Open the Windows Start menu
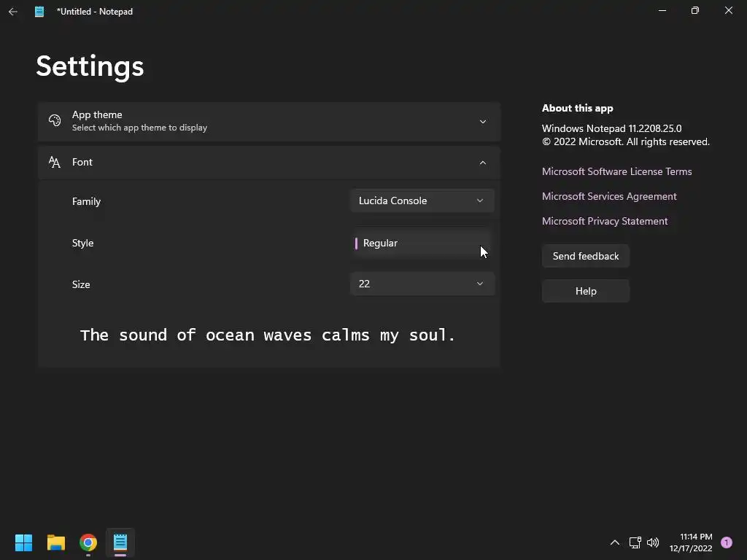 pos(23,542)
